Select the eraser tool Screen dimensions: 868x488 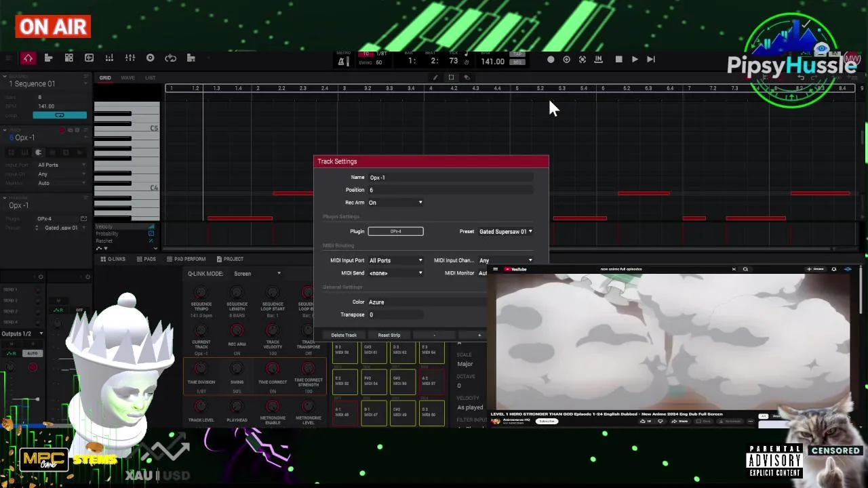coord(467,77)
